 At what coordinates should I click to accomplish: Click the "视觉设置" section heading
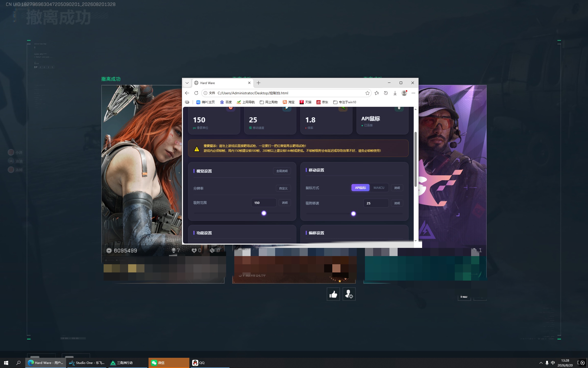(x=204, y=171)
